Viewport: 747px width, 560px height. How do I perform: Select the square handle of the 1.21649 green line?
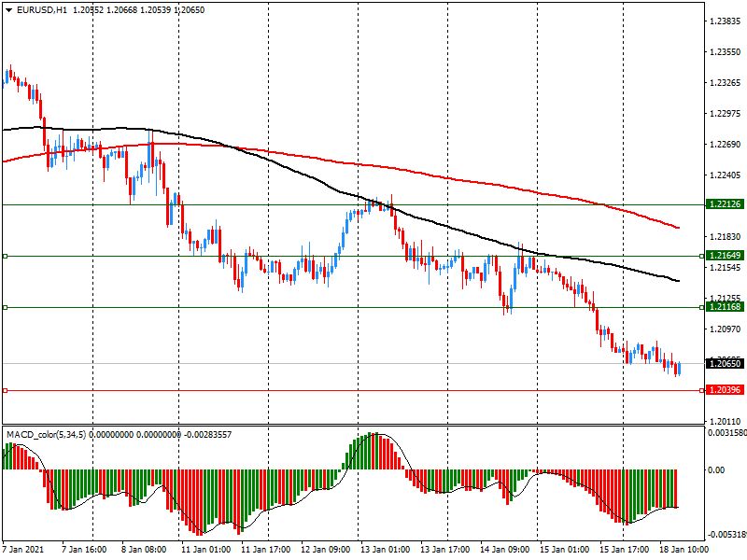(x=5, y=255)
